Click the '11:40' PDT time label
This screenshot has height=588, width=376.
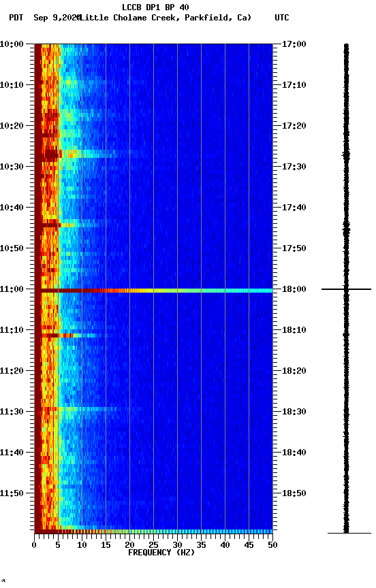[12, 453]
